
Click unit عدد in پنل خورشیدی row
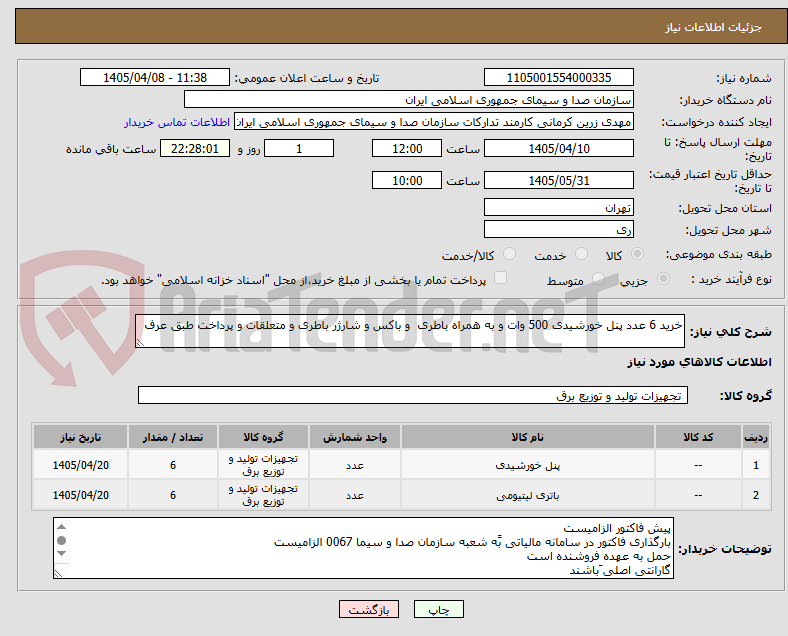pyautogui.click(x=355, y=465)
